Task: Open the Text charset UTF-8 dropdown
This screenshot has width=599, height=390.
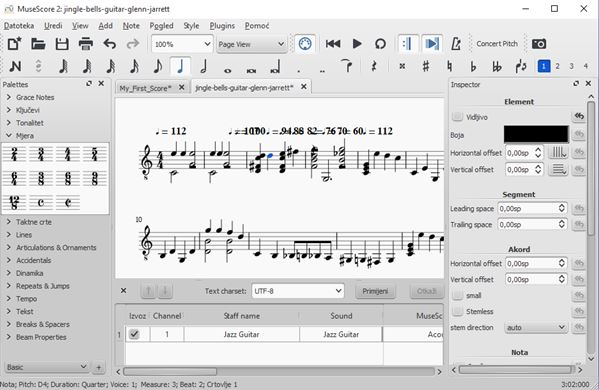Action: click(x=298, y=291)
